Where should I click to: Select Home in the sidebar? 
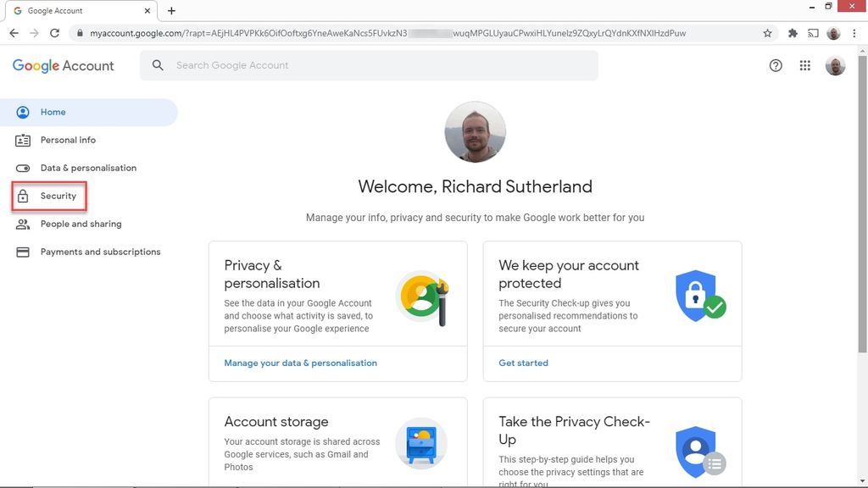click(x=53, y=111)
